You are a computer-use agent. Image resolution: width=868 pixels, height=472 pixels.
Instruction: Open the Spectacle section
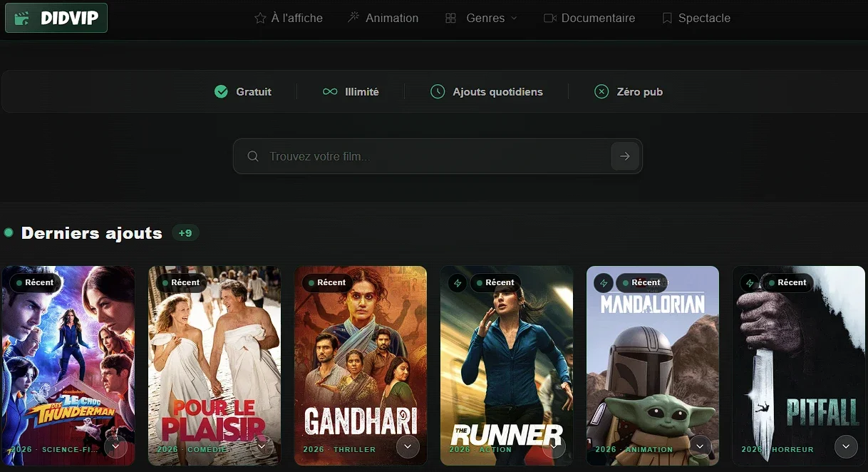point(696,18)
